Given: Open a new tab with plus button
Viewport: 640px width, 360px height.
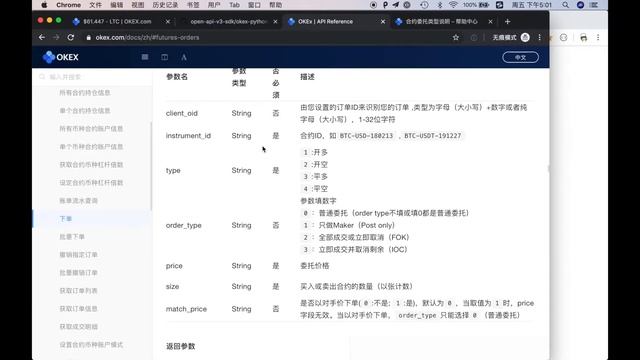Looking at the screenshot, I should pyautogui.click(x=507, y=21).
